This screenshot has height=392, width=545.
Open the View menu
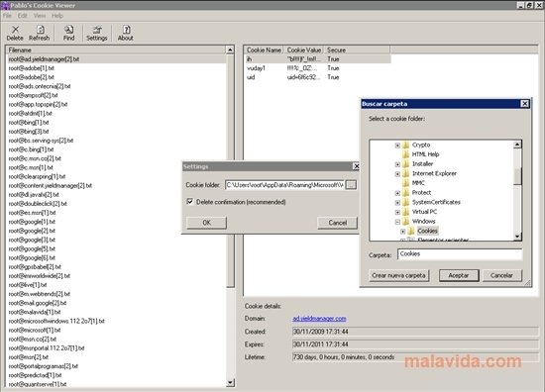(40, 16)
